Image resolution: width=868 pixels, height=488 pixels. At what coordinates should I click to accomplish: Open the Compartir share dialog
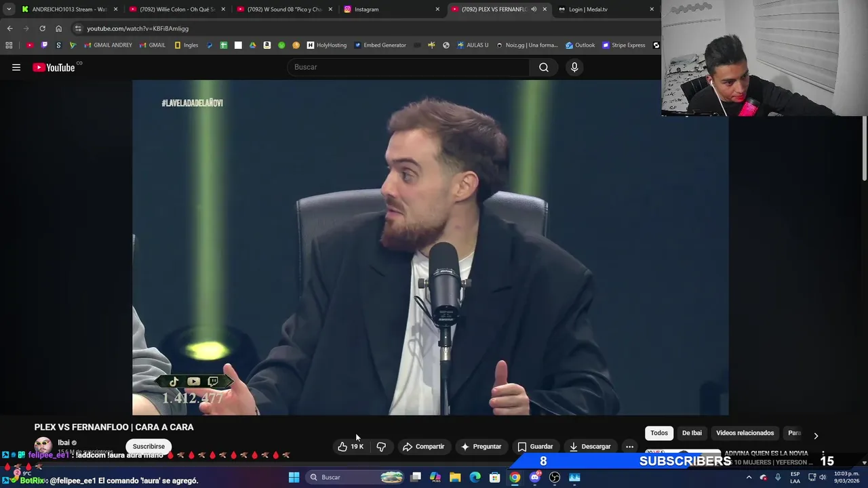(423, 447)
